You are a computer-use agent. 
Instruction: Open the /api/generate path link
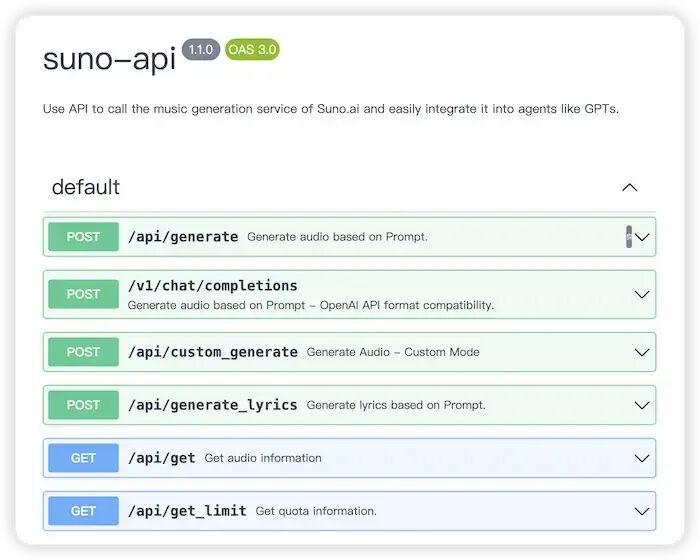[183, 237]
